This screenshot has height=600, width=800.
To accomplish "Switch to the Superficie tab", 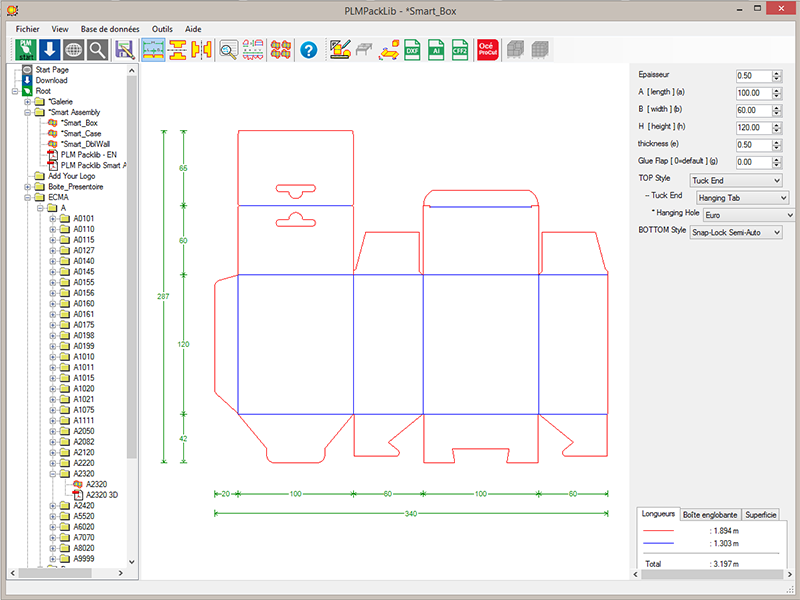I will click(761, 515).
